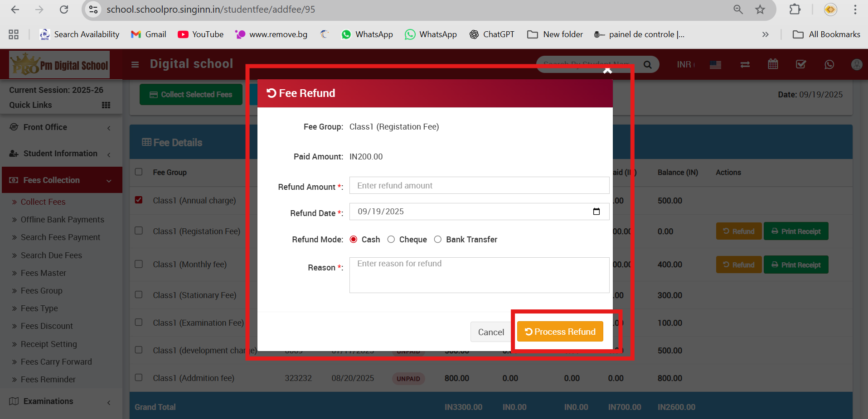Open Search Due Fees menu item
The image size is (868, 419).
51,255
